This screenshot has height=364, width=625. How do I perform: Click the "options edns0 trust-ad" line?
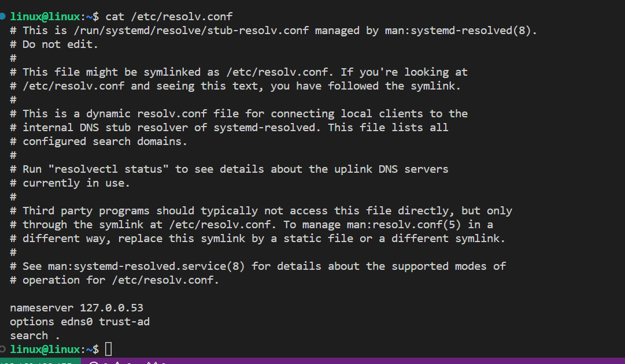pyautogui.click(x=80, y=322)
